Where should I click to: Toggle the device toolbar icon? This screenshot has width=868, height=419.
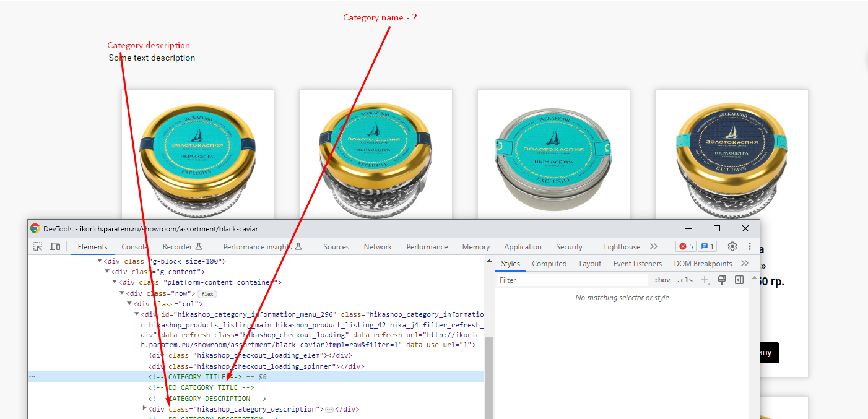coord(55,246)
